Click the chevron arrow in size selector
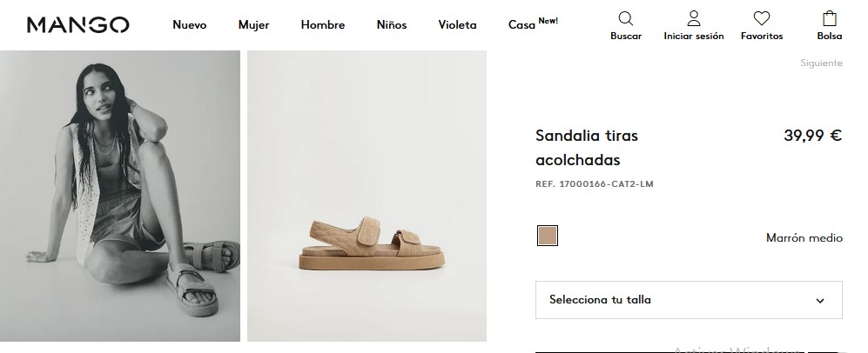Viewport: 868px width, 353px height. [820, 301]
